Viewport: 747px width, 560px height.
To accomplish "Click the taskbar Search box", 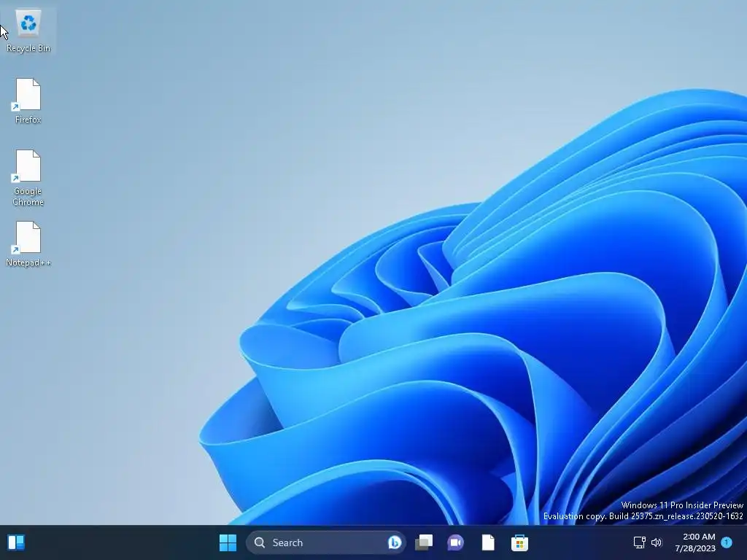I will pos(325,542).
